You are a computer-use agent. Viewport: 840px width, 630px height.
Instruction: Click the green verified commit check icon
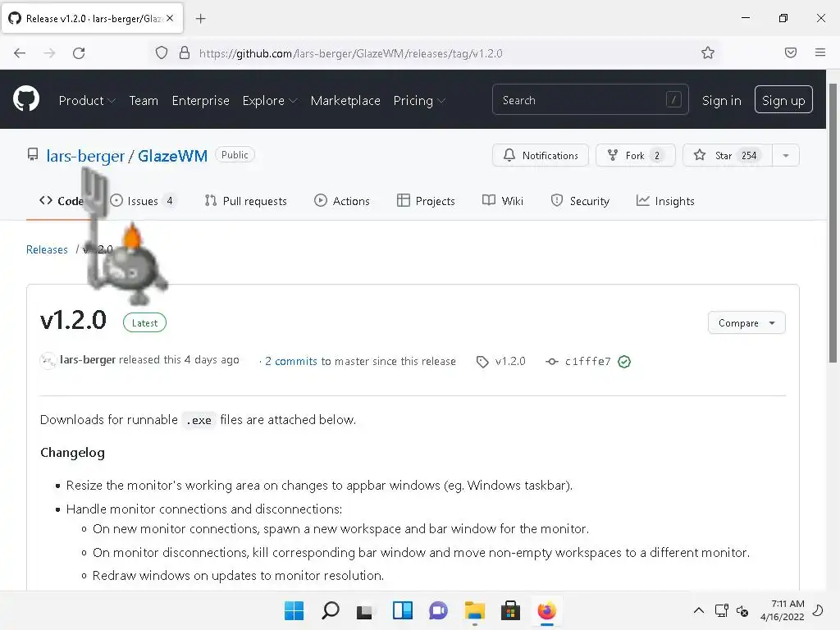(x=624, y=362)
